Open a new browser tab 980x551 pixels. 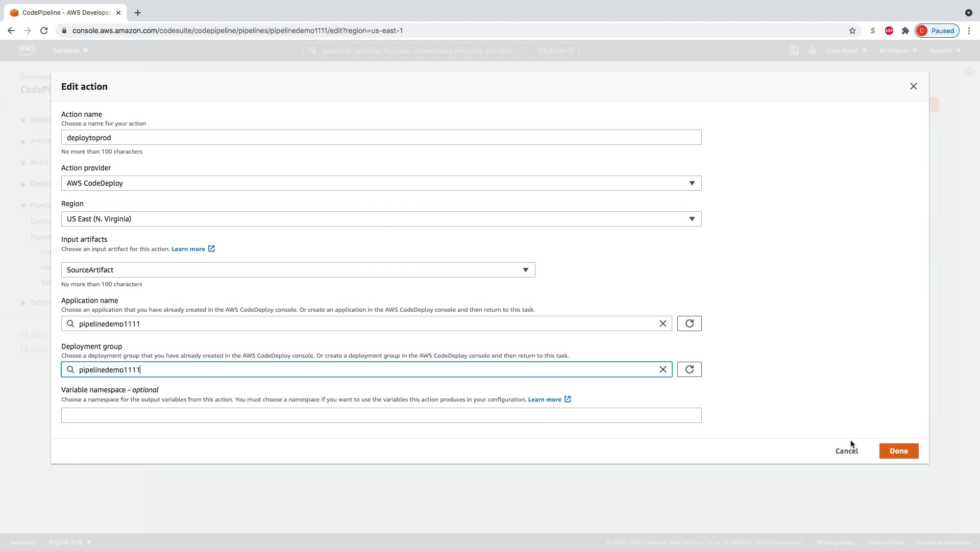137,13
